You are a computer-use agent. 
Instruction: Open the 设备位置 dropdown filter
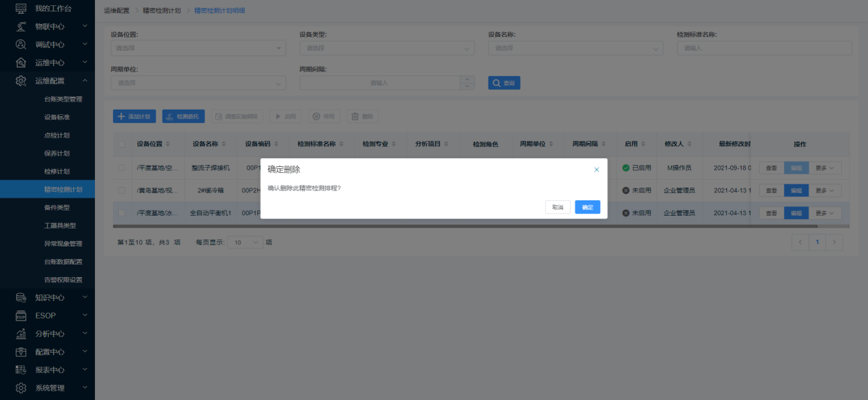point(198,48)
